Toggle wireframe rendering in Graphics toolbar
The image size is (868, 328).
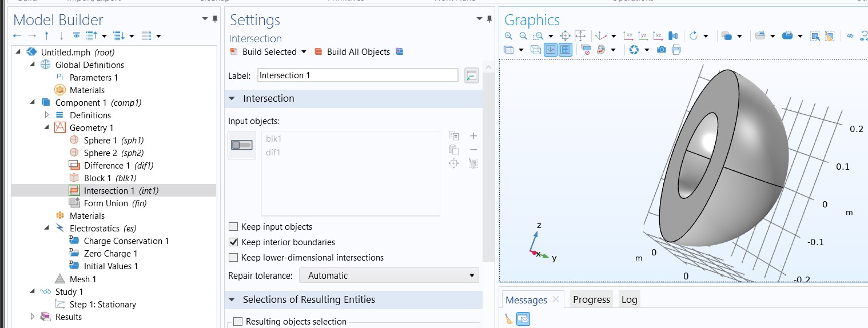(x=536, y=50)
